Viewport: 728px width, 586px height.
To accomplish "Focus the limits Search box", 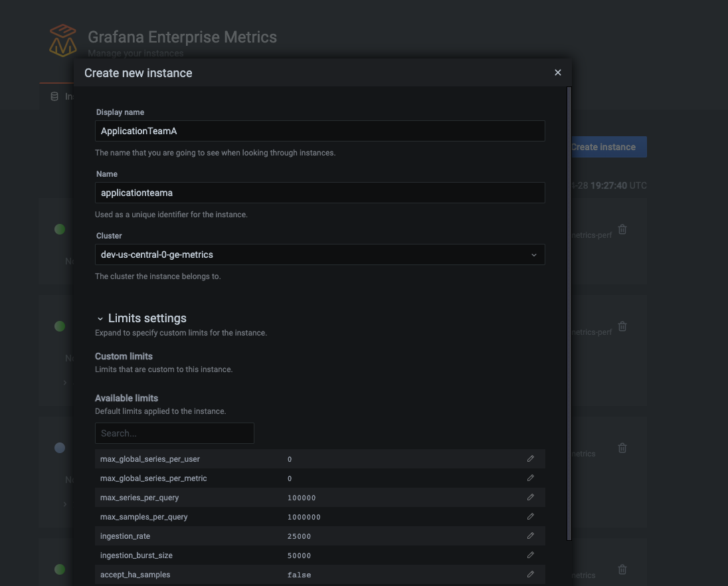I will 174,433.
